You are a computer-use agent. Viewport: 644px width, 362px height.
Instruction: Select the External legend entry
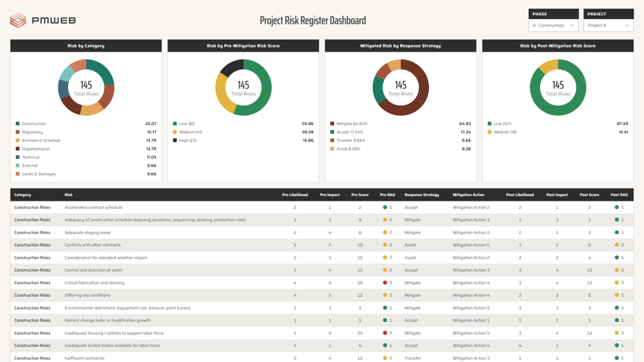pos(27,166)
